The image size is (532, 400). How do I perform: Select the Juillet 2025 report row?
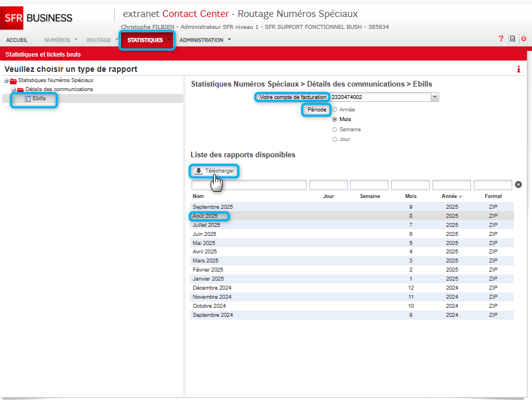[x=206, y=225]
